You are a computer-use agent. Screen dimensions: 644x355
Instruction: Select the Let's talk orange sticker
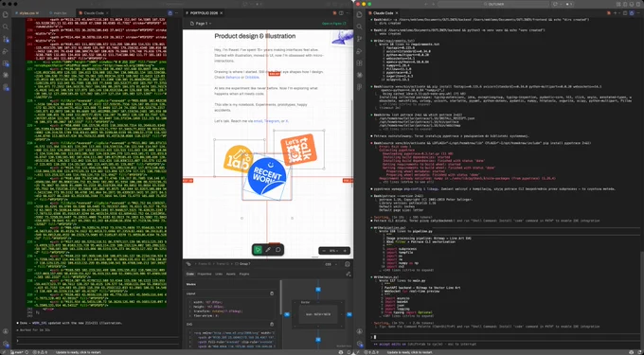pyautogui.click(x=298, y=150)
